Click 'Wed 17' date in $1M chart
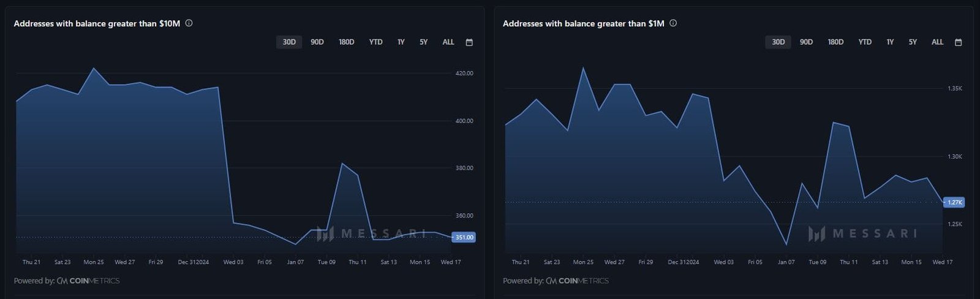This screenshot has height=299, width=980. tap(943, 262)
